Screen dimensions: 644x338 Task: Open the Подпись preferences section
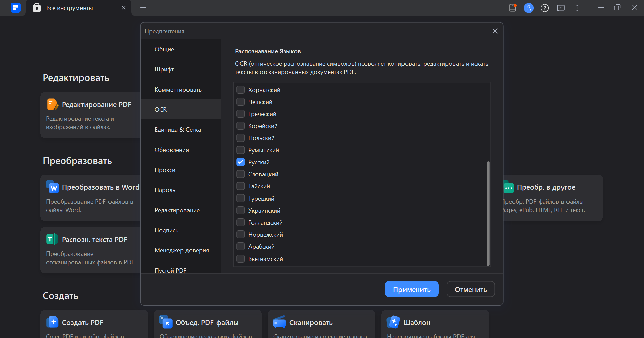click(x=181, y=230)
